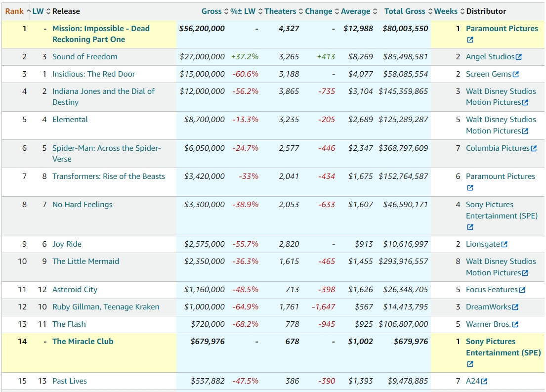Image resolution: width=546 pixels, height=392 pixels.
Task: Sort table by Change column
Action: [x=322, y=11]
